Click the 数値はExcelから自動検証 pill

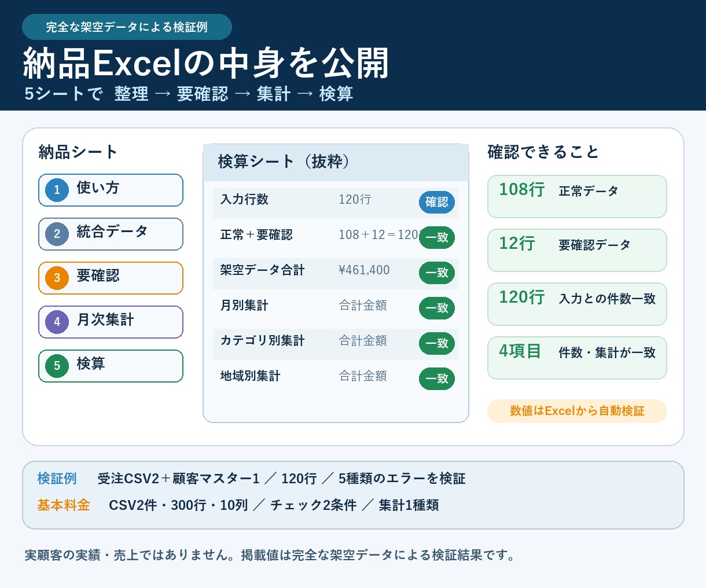[x=577, y=411]
